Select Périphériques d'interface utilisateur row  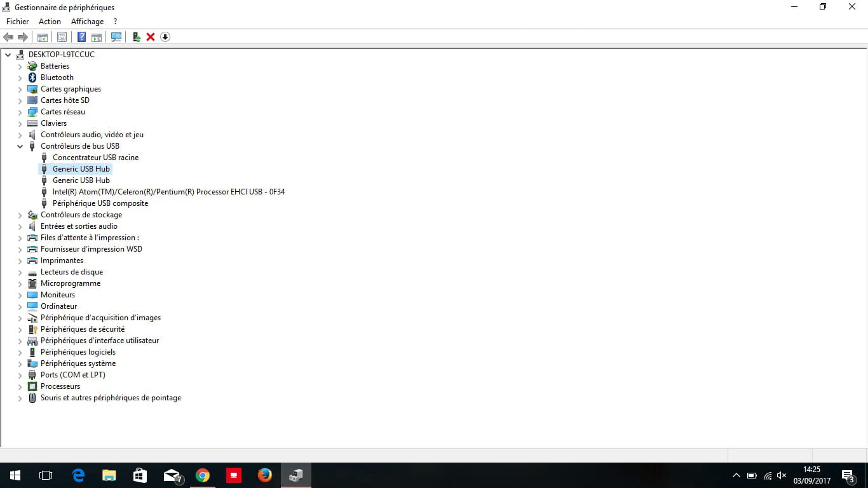[100, 341]
